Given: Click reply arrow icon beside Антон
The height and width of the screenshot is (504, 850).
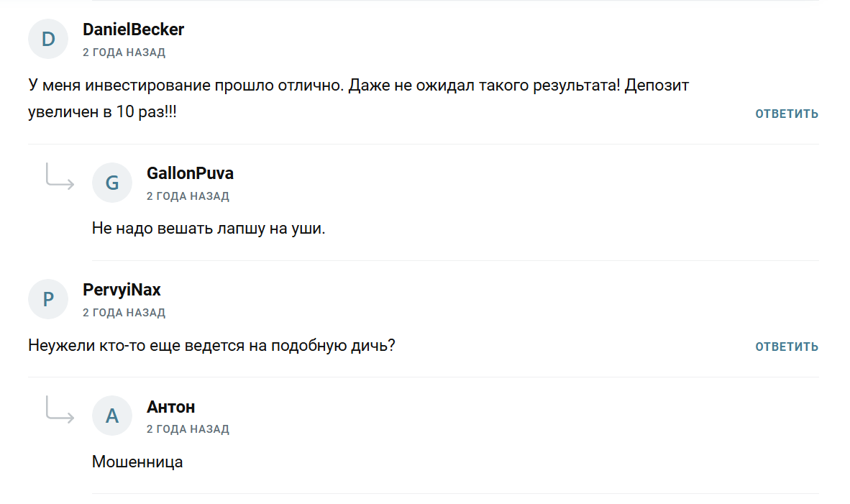Looking at the screenshot, I should 60,410.
